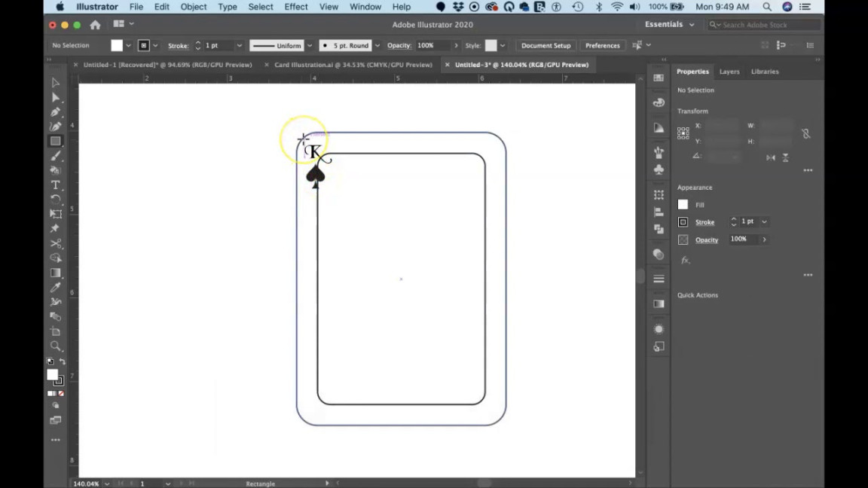Select the Puppet Warp pin tool
Image resolution: width=868 pixels, height=488 pixels.
[55, 228]
